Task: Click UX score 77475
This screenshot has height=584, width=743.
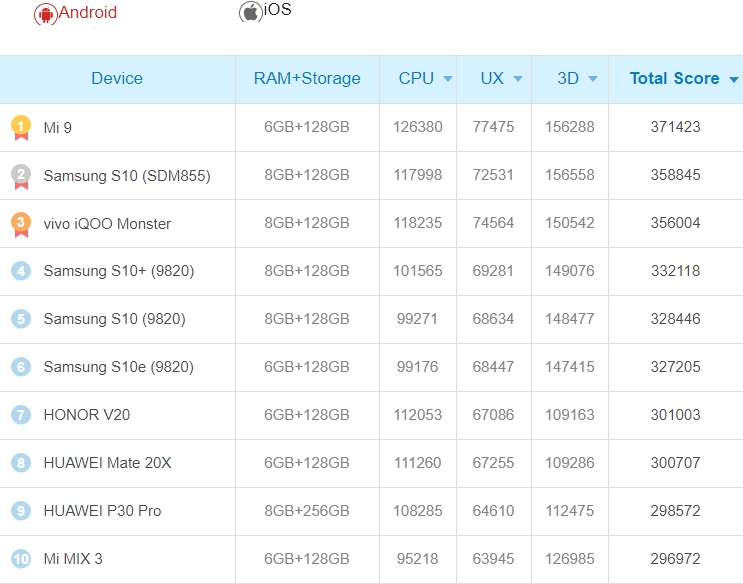Action: [493, 127]
